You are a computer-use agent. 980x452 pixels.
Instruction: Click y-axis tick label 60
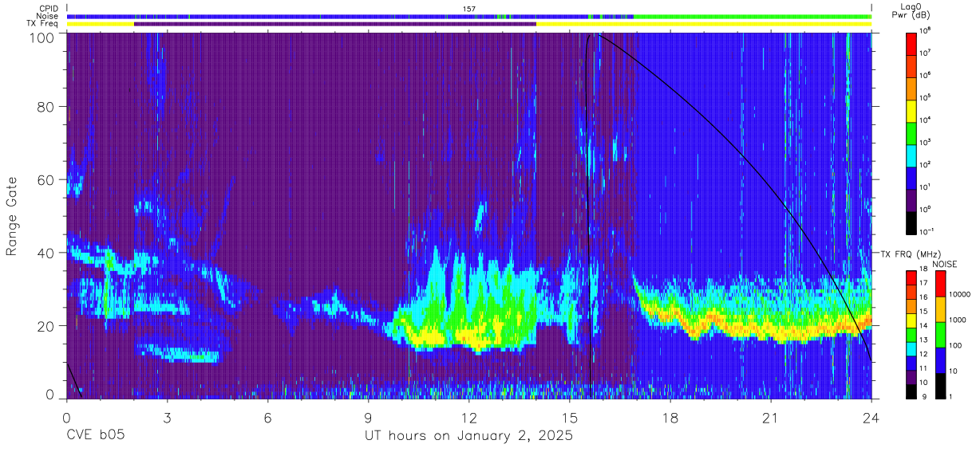click(46, 179)
